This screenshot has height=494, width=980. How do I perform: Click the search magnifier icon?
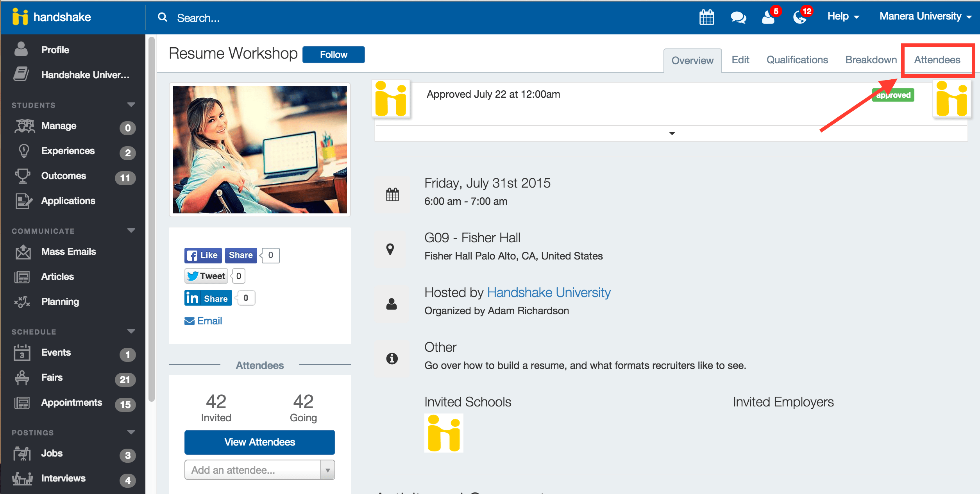click(x=163, y=17)
